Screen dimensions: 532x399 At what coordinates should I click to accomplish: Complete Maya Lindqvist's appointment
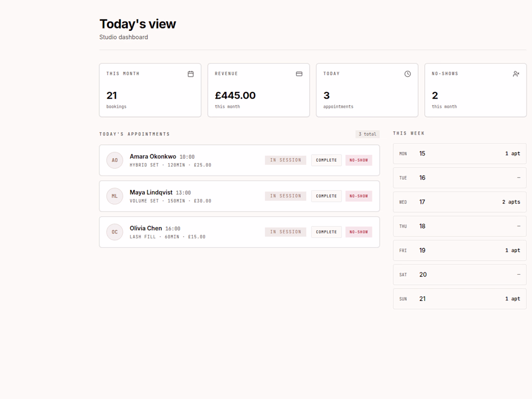(326, 196)
